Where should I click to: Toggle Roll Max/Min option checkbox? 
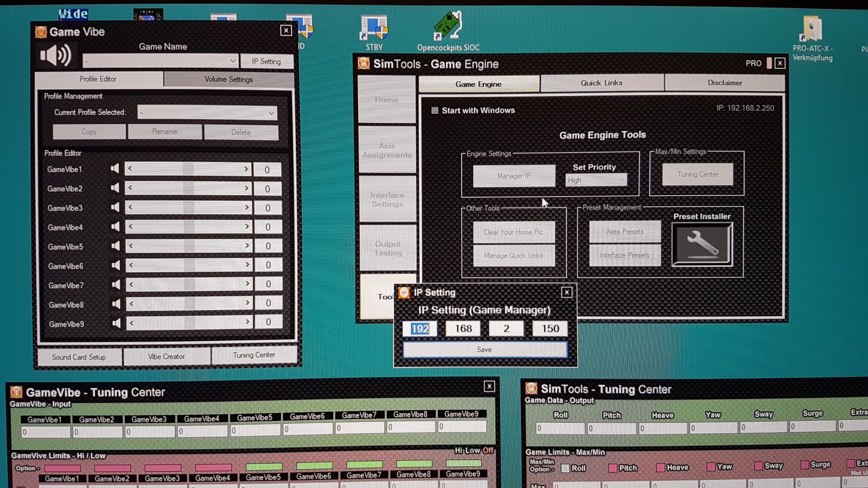[x=565, y=468]
